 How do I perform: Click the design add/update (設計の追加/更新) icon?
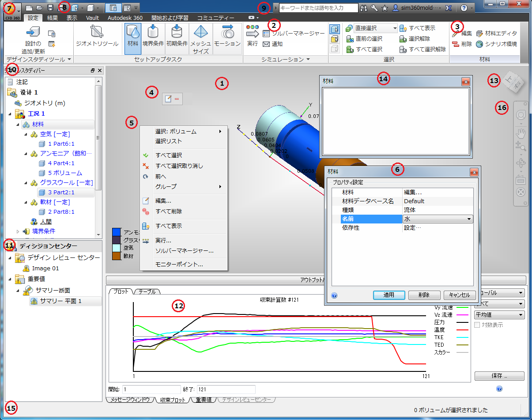(x=33, y=32)
